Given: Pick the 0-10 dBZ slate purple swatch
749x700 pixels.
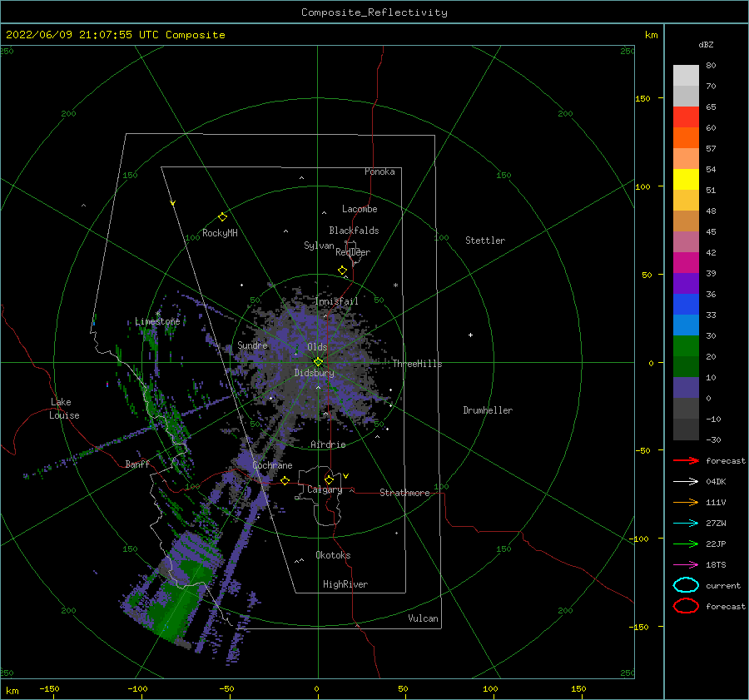Looking at the screenshot, I should (686, 388).
